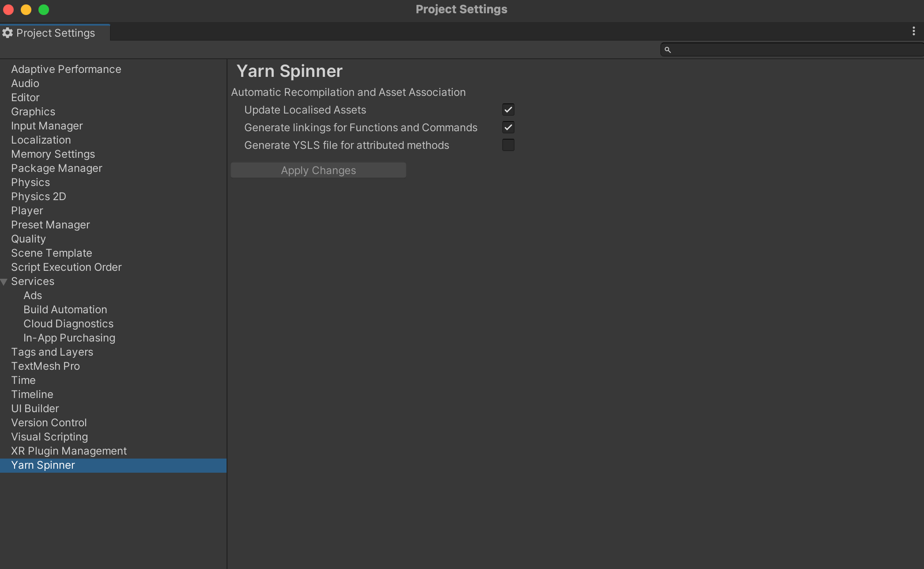Open Cloud Diagnostics service
This screenshot has height=569, width=924.
point(68,323)
